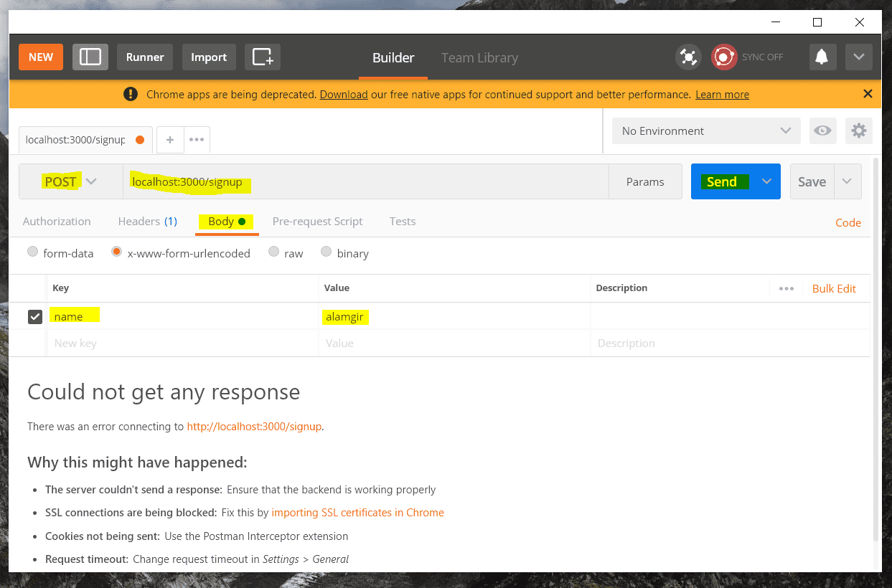Click the request URL input field
The width and height of the screenshot is (892, 588).
[366, 181]
